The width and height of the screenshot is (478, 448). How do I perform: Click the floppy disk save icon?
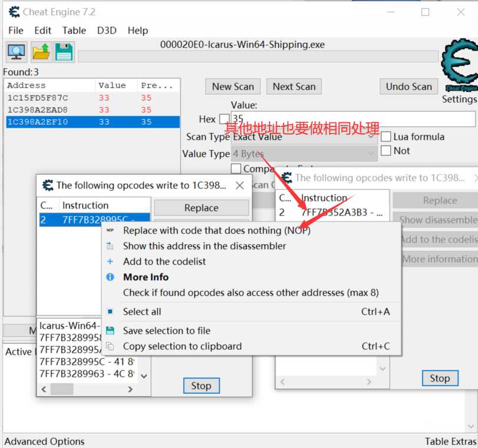pyautogui.click(x=64, y=52)
